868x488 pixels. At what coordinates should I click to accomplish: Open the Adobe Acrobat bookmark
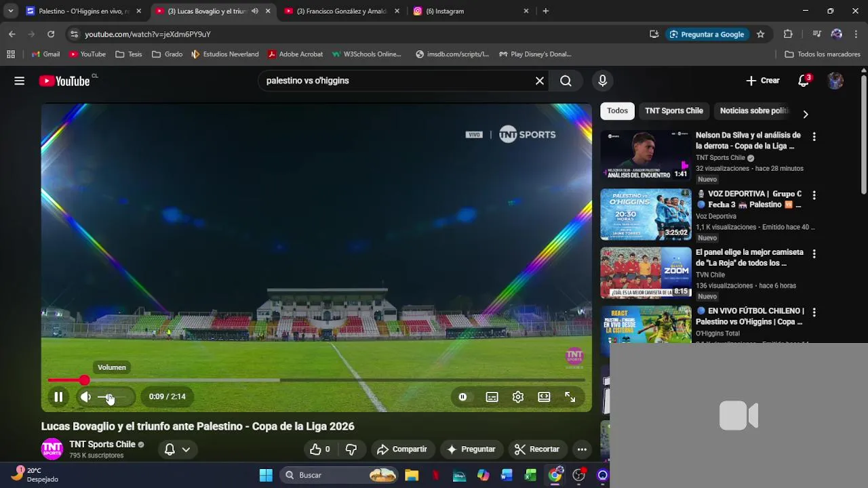(295, 54)
